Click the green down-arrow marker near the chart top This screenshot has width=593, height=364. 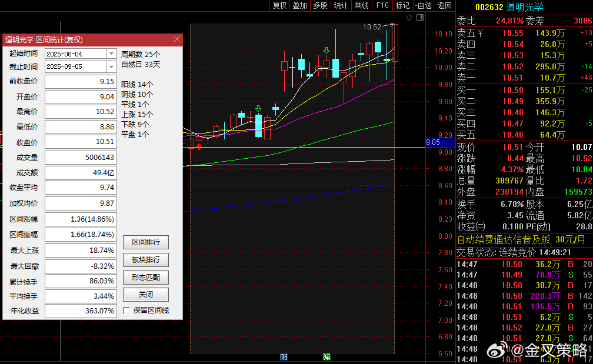327,51
